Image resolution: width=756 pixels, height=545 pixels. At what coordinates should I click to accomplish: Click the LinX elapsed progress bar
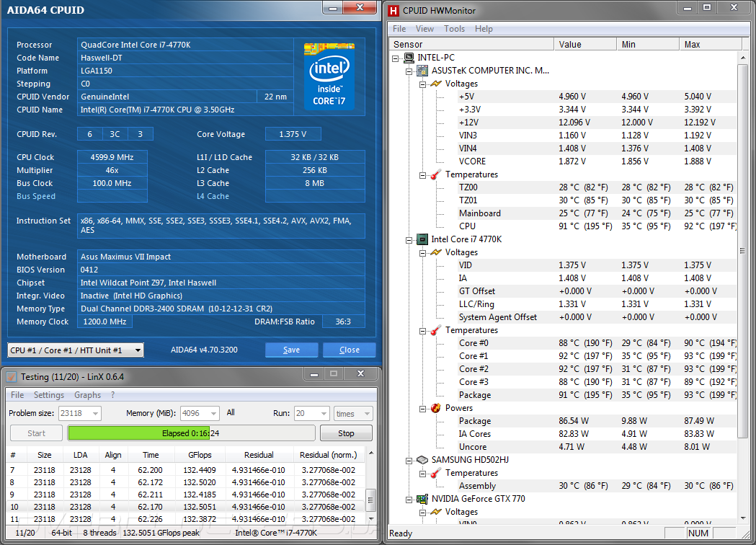(x=191, y=433)
